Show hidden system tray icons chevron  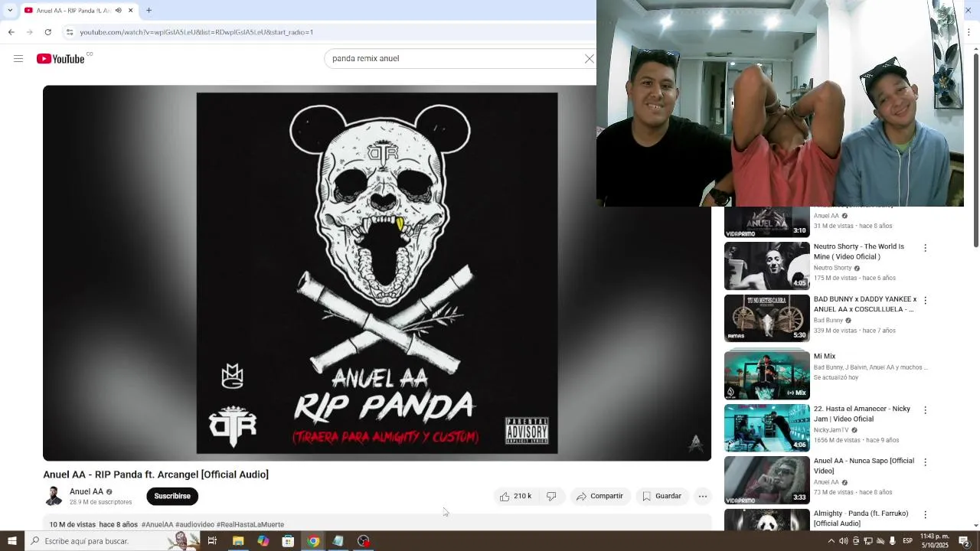[831, 541]
